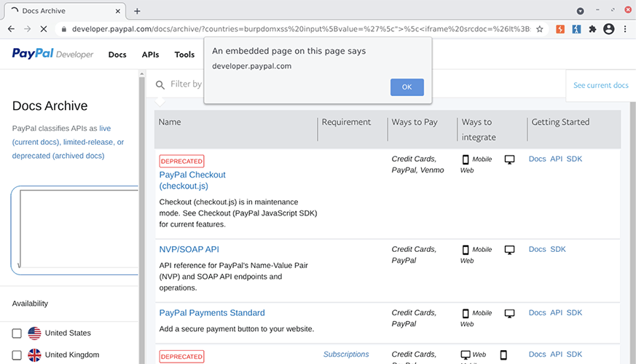This screenshot has height=364, width=636.
Task: Click the Requirement column header
Action: tap(346, 122)
